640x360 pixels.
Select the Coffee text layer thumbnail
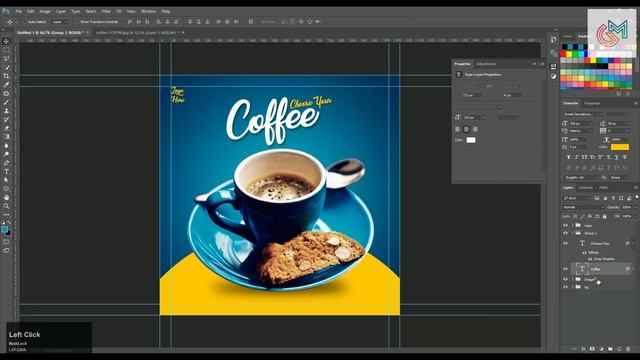pyautogui.click(x=582, y=269)
